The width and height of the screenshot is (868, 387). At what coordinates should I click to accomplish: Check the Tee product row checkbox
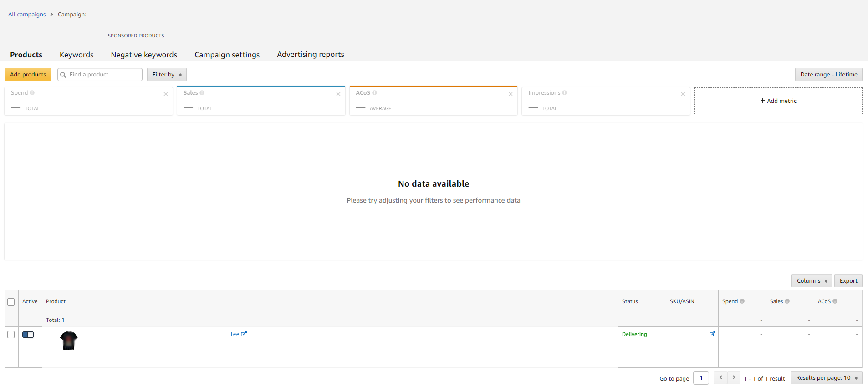pos(11,335)
